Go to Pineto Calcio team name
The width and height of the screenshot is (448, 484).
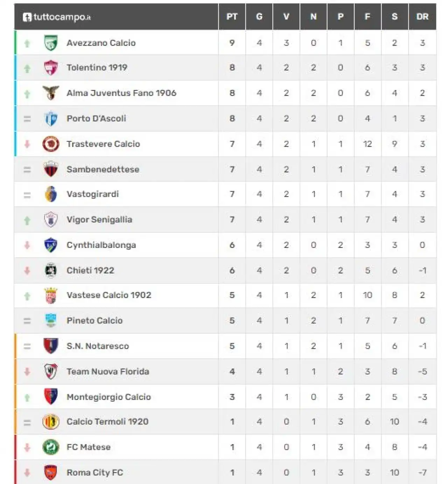[x=94, y=320]
